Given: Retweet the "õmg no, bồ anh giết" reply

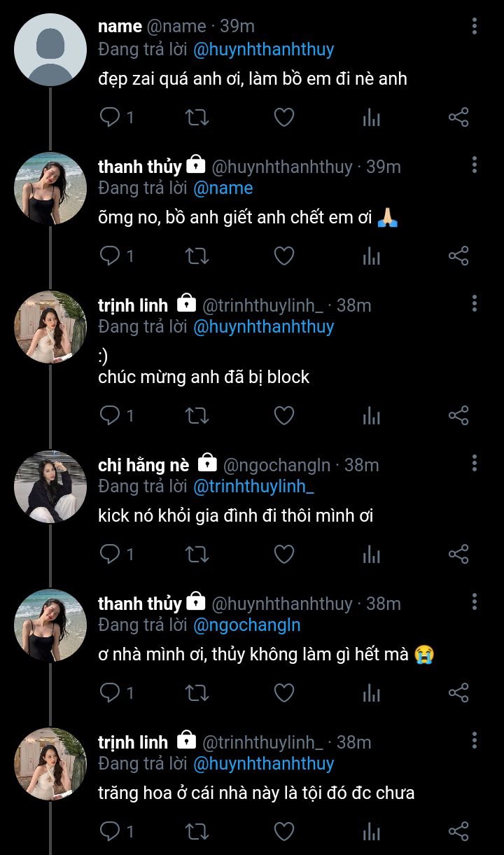Looking at the screenshot, I should (197, 256).
